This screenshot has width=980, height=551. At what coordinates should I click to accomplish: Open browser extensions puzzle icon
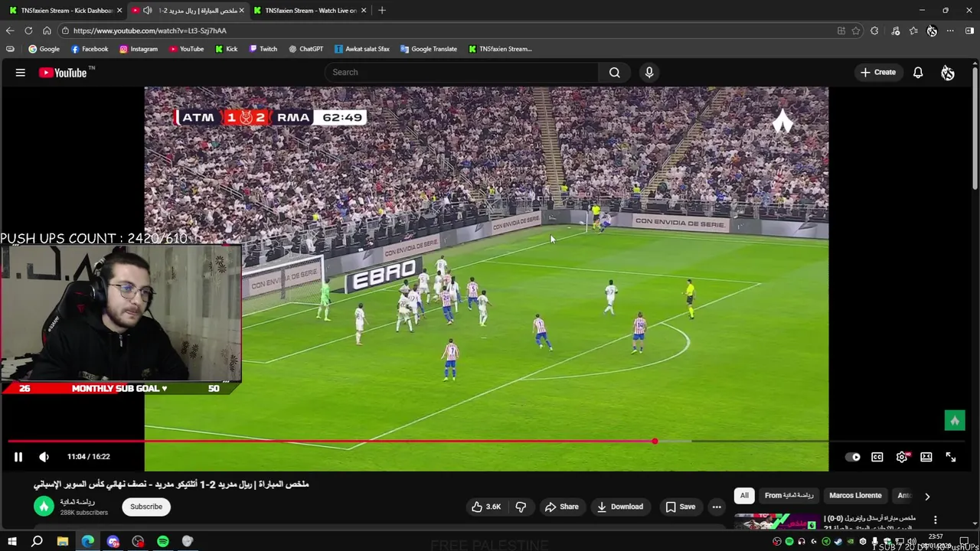pos(874,31)
